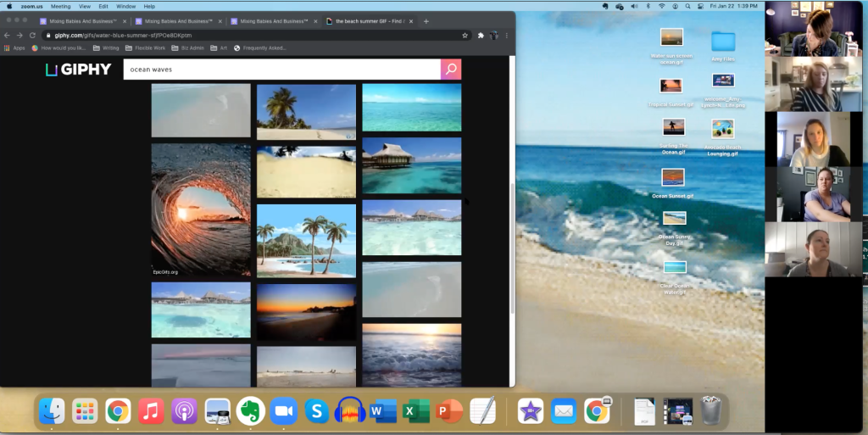Screen dimensions: 868x435
Task: Open the Meeting menu in menu bar
Action: (x=60, y=6)
